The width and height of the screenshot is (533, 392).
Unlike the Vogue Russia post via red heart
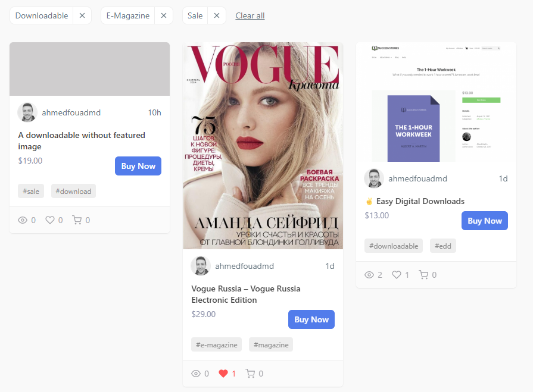(223, 374)
